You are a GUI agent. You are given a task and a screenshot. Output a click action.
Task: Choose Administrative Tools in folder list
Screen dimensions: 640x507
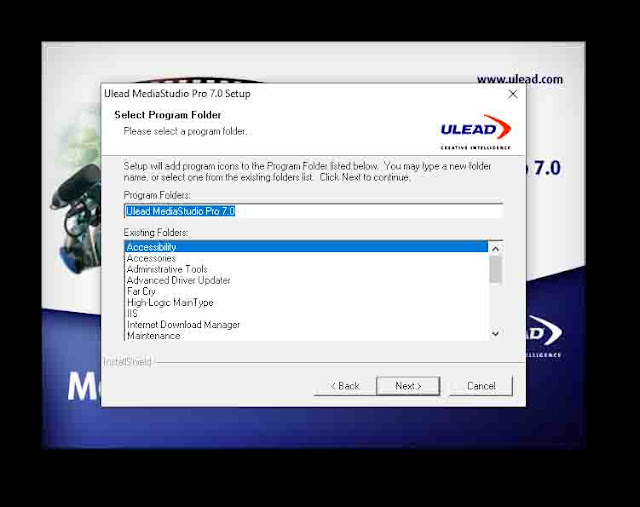coord(306,269)
